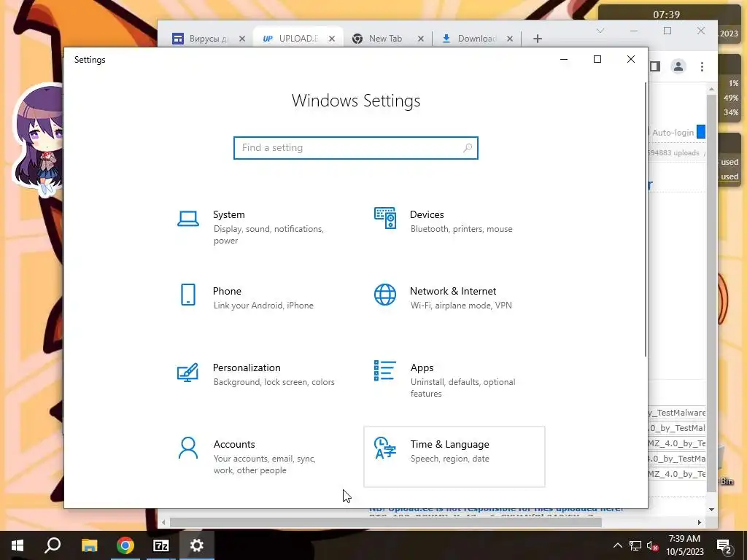Viewport: 747px width, 560px height.
Task: Open the Time & Language icon
Action: click(x=385, y=448)
